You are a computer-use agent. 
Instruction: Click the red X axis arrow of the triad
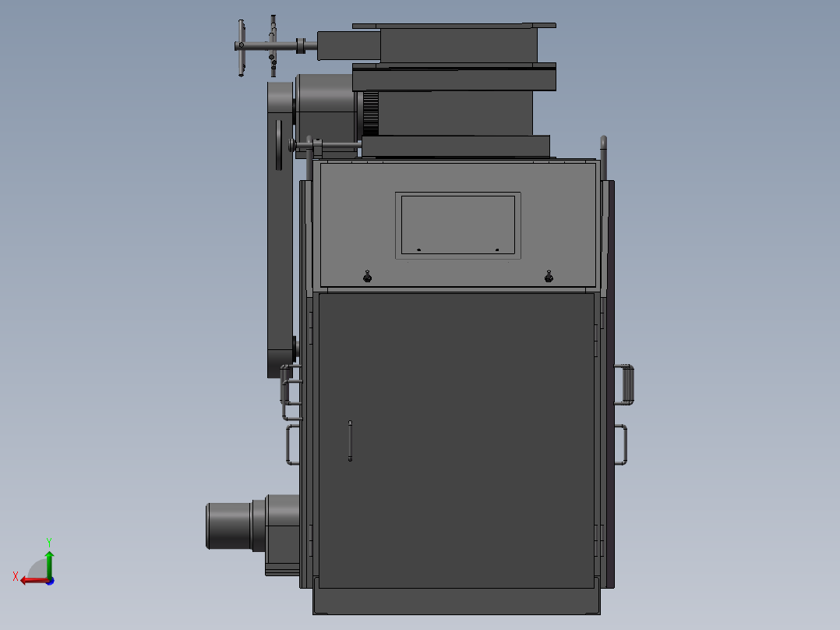[x=34, y=581]
